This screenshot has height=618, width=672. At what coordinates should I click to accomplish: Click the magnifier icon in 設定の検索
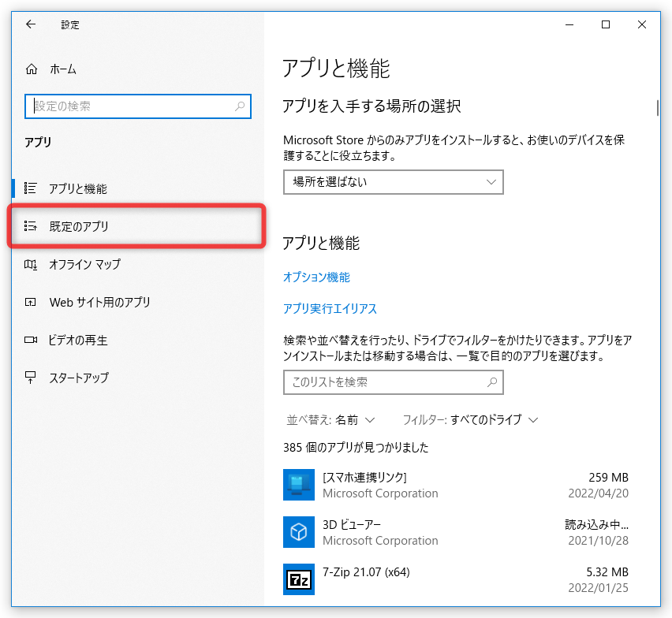pos(240,106)
